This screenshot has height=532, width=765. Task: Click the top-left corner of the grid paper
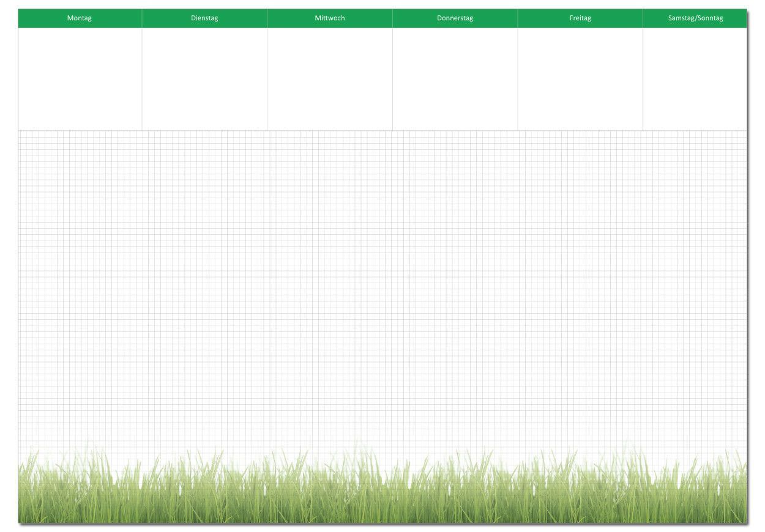[x=21, y=134]
